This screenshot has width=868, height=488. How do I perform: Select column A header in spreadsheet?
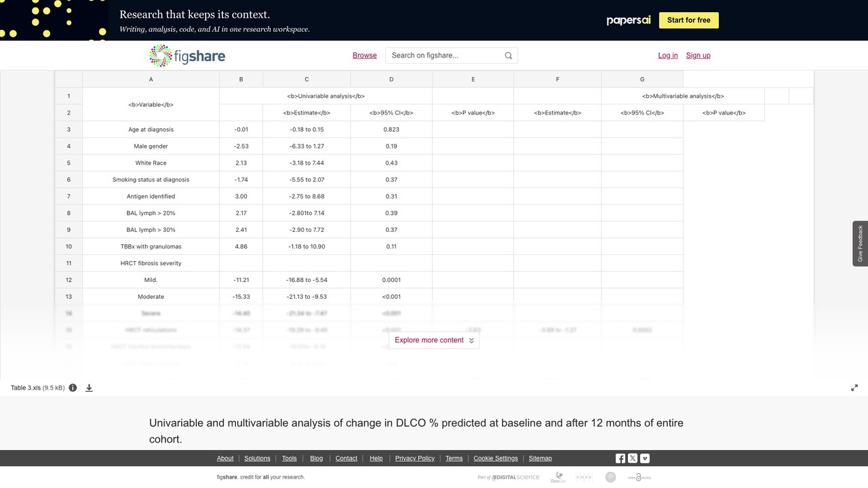coord(151,79)
